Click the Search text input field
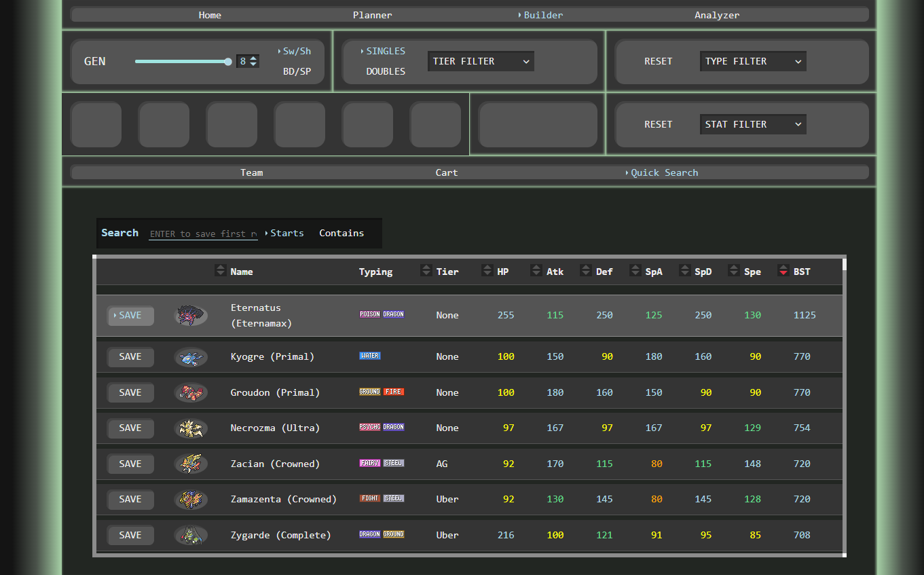 203,234
